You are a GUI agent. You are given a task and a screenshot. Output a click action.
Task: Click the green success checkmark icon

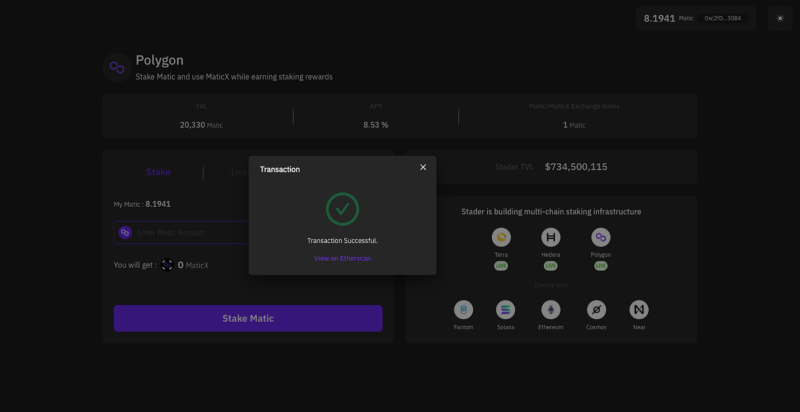(342, 209)
